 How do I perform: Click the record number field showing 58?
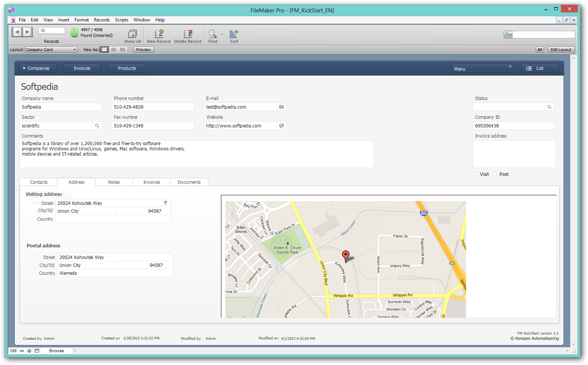click(x=52, y=30)
